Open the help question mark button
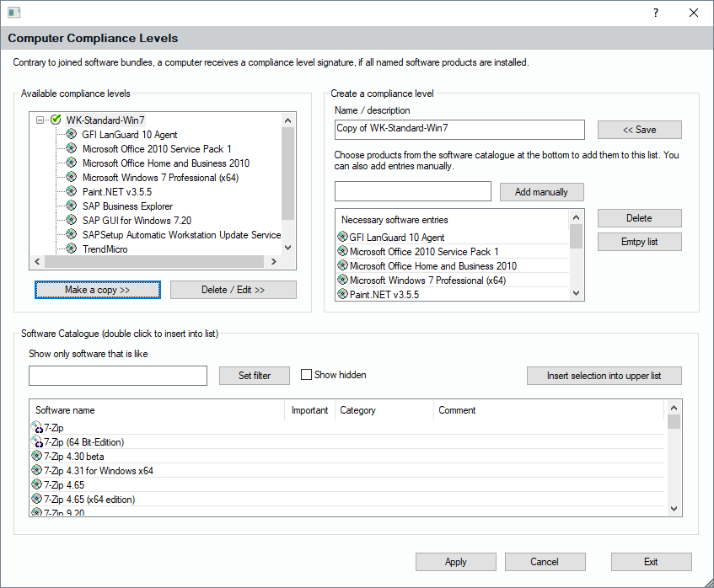The height and width of the screenshot is (588, 714). click(x=655, y=13)
